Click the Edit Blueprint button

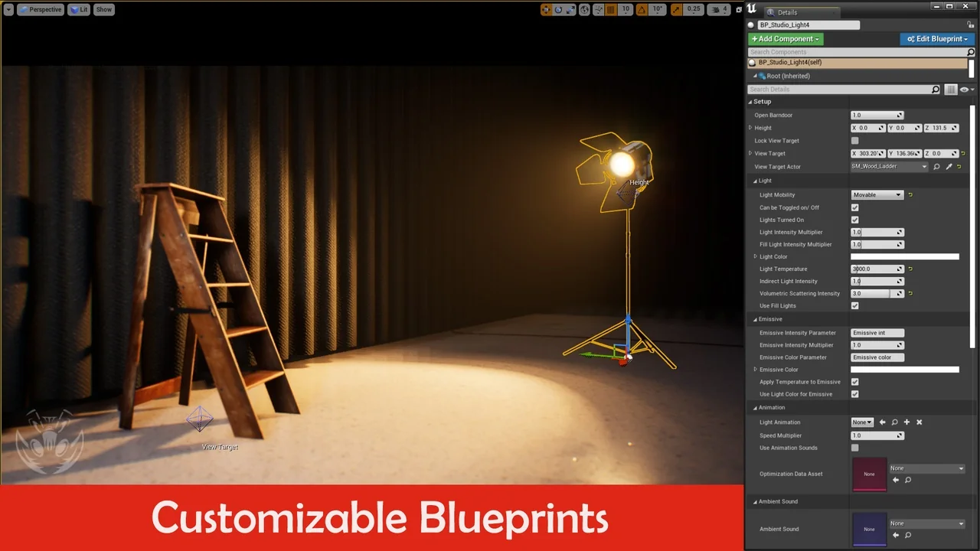coord(937,39)
